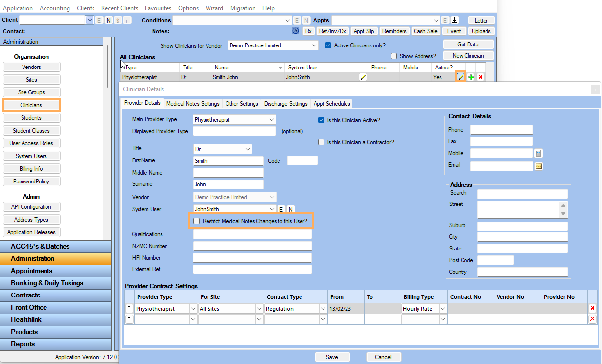Click the download arrow icon next to Appts
This screenshot has width=602, height=364.
[x=455, y=20]
